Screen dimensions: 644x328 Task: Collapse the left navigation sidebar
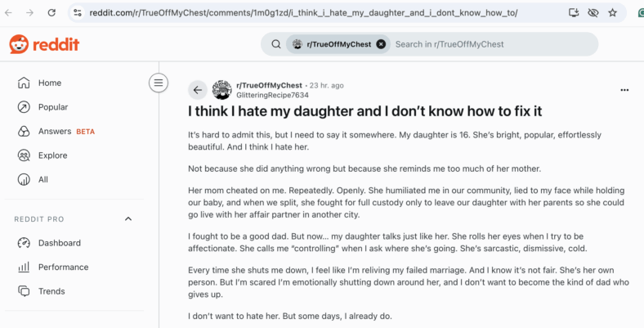(x=159, y=83)
